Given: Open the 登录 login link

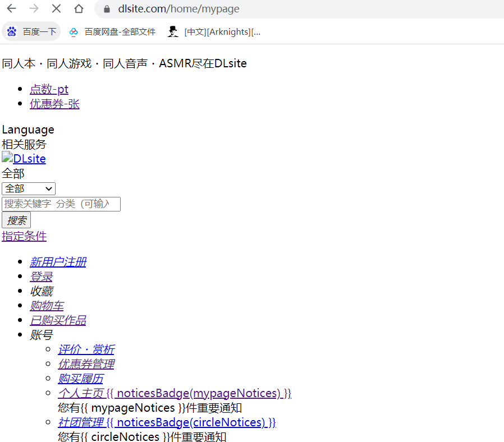Looking at the screenshot, I should [x=41, y=277].
